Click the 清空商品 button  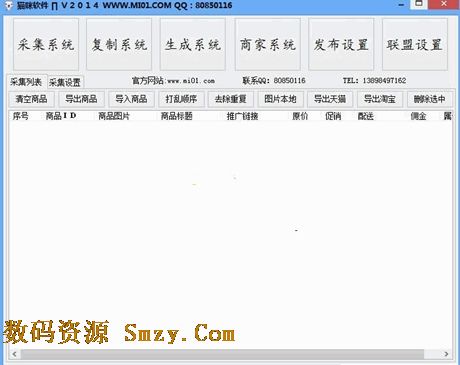click(31, 99)
